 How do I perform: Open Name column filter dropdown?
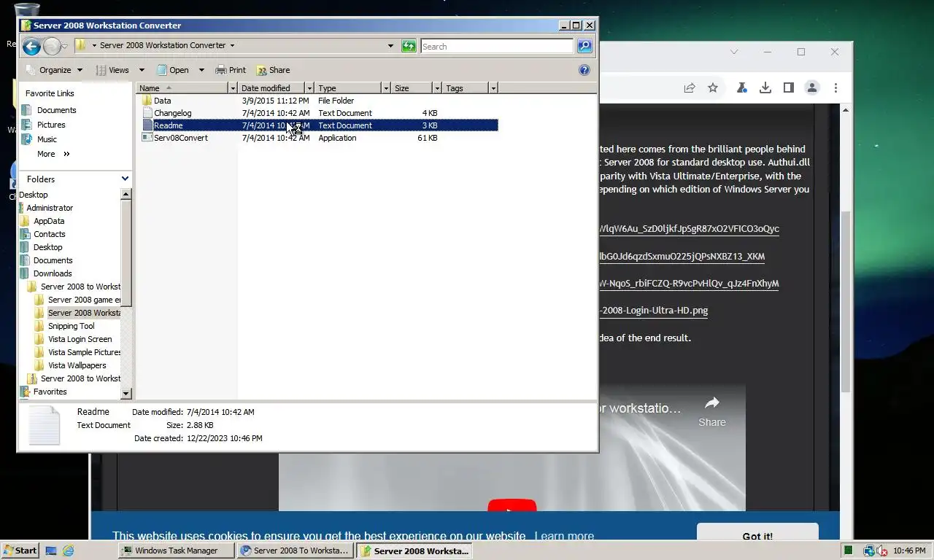233,88
